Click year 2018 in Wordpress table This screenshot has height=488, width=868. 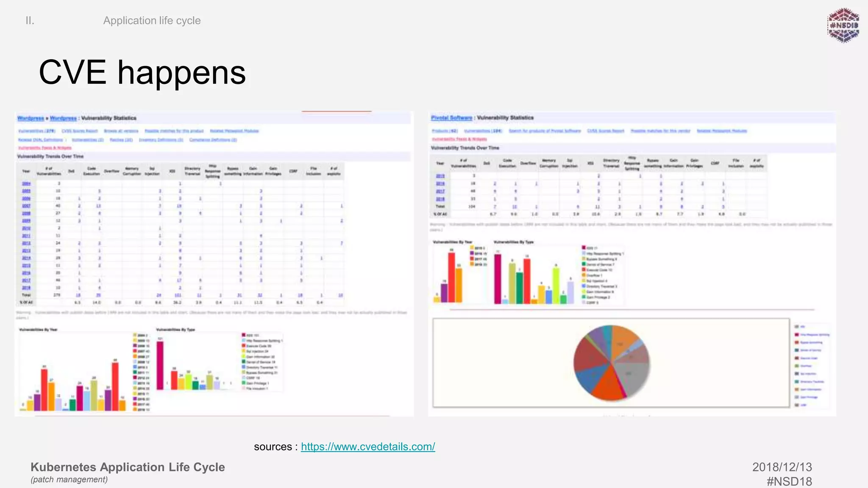pyautogui.click(x=26, y=288)
